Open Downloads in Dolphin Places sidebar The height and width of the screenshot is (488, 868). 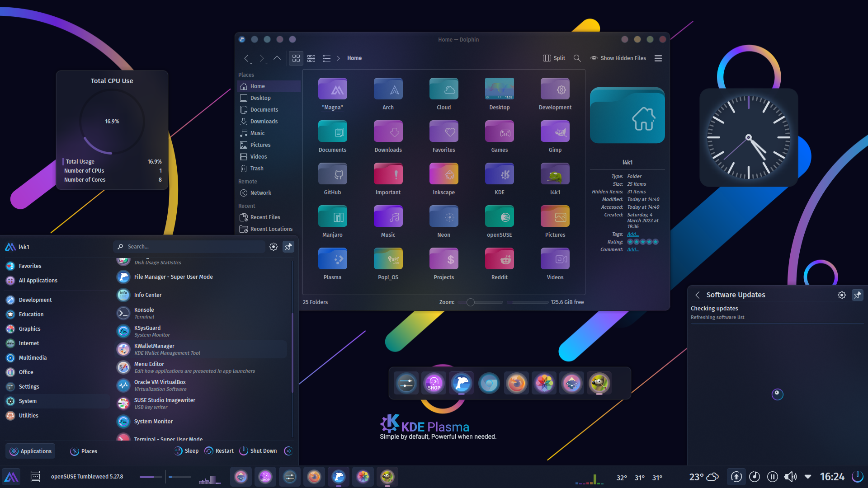pos(269,122)
